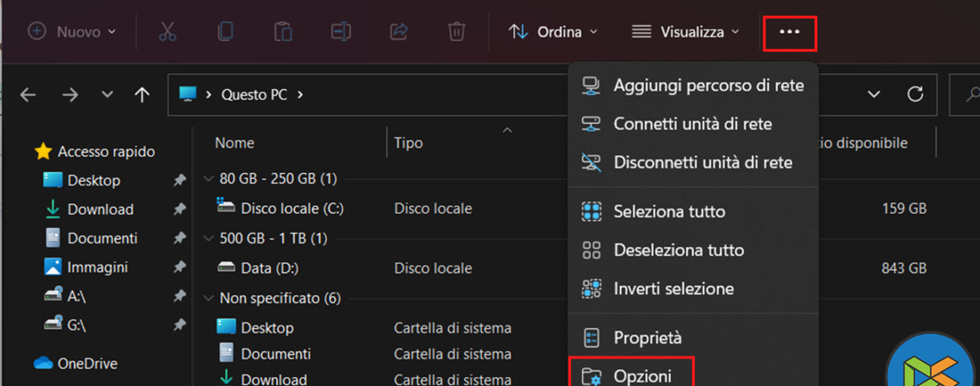Click the Paste clipboard icon
980x386 pixels.
coord(283,32)
